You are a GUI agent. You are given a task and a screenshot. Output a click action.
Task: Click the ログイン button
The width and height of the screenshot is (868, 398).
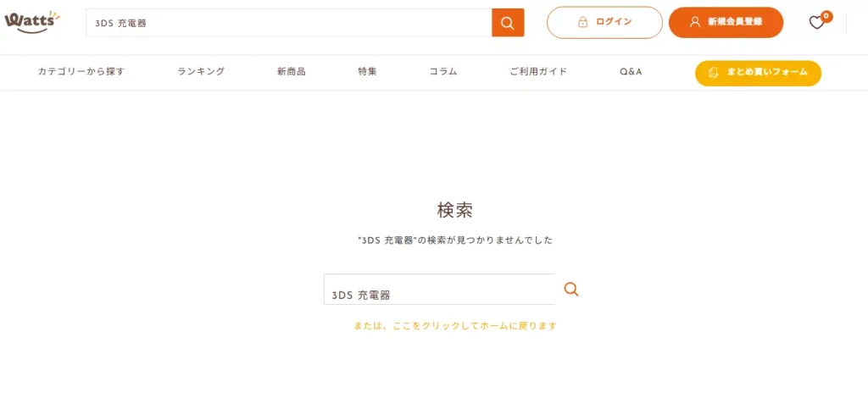coord(604,22)
